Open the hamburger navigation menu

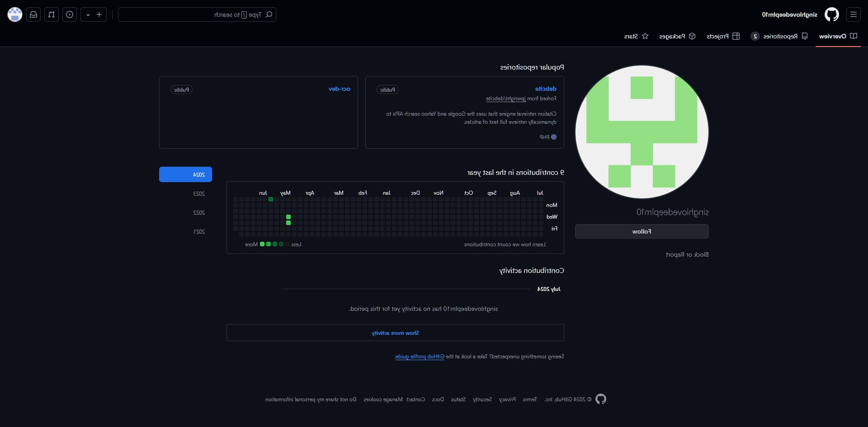click(853, 14)
